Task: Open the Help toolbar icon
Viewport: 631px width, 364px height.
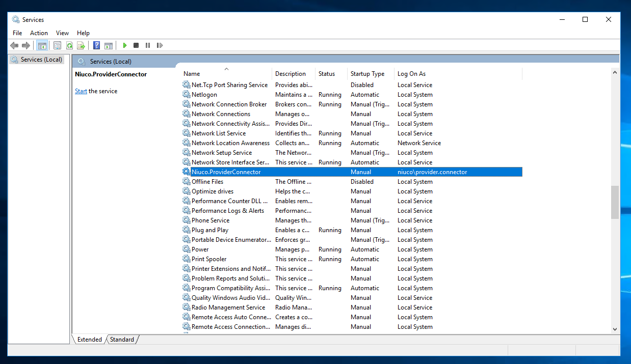Action: click(96, 45)
